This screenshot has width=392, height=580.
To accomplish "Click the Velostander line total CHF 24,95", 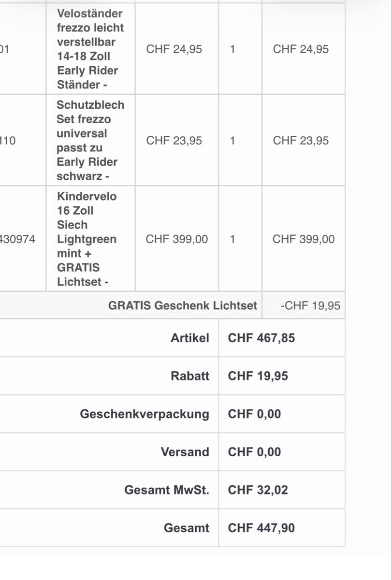I will coord(301,49).
